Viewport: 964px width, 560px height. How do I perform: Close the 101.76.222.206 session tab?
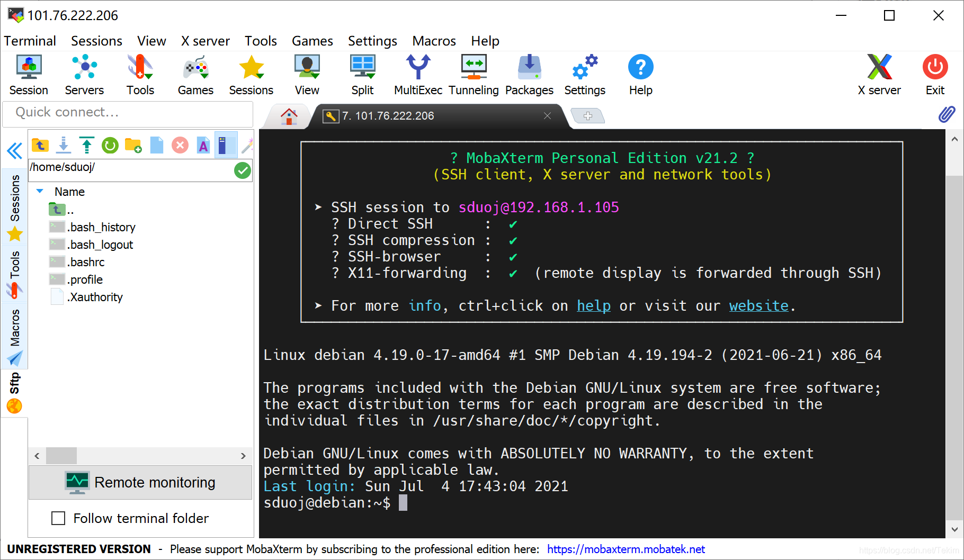tap(547, 115)
